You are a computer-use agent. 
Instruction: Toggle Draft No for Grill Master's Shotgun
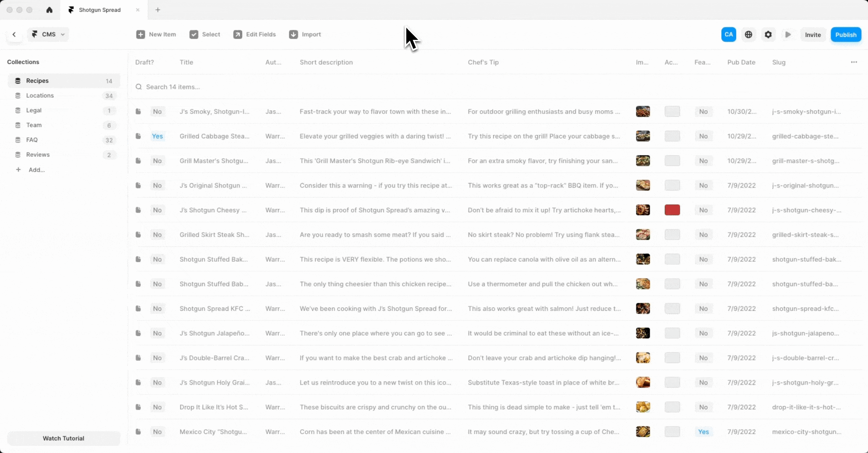(x=157, y=161)
